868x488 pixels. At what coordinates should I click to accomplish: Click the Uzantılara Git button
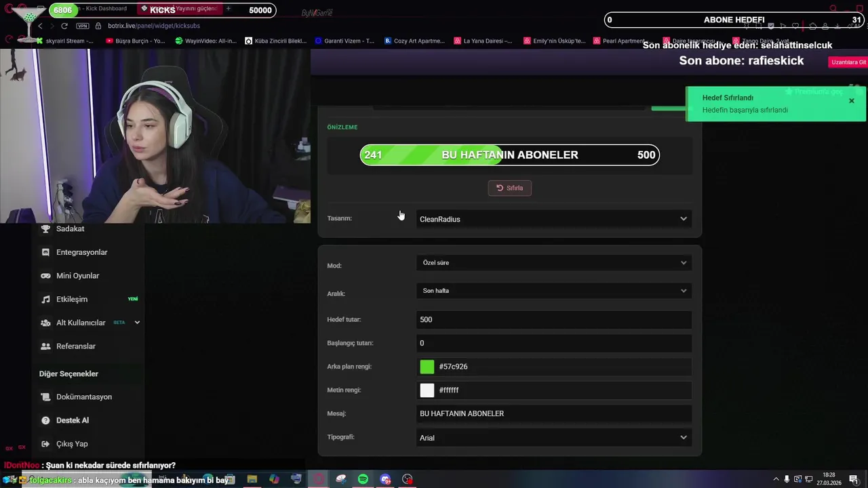[x=848, y=62]
